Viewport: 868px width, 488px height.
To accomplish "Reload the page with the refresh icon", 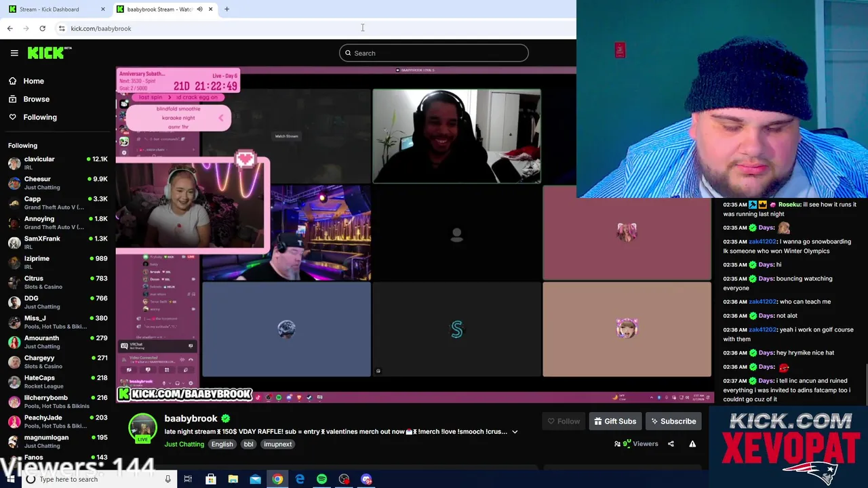I will tap(42, 28).
